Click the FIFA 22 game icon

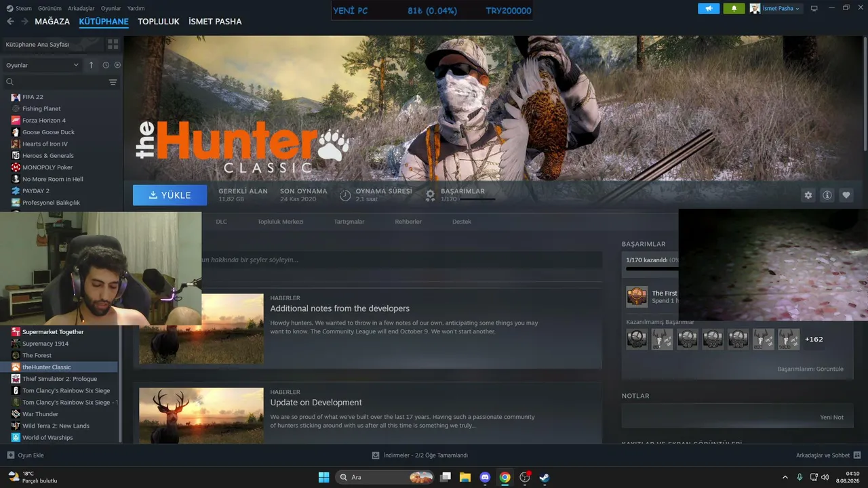(16, 97)
